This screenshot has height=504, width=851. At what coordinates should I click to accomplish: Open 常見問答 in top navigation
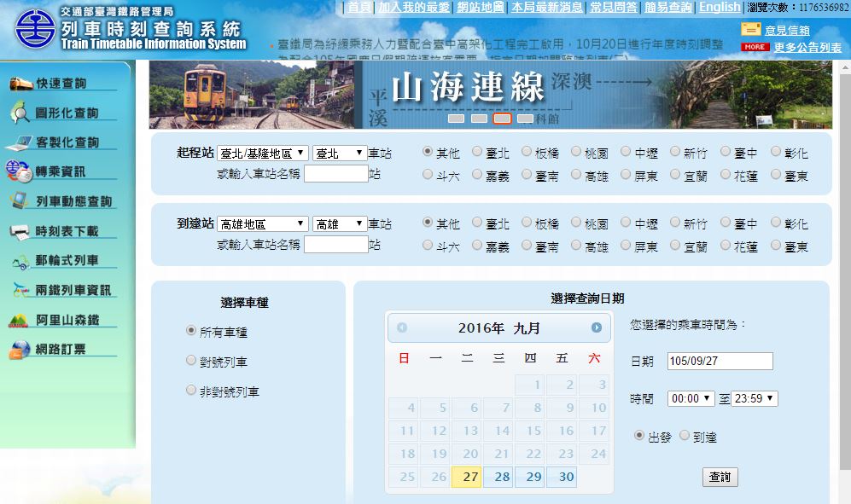click(614, 8)
